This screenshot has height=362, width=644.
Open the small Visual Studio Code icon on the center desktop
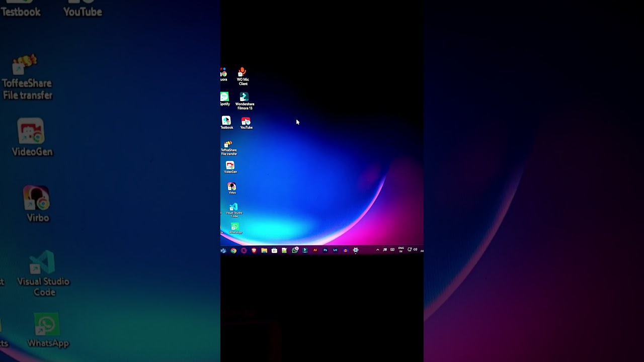click(x=233, y=210)
